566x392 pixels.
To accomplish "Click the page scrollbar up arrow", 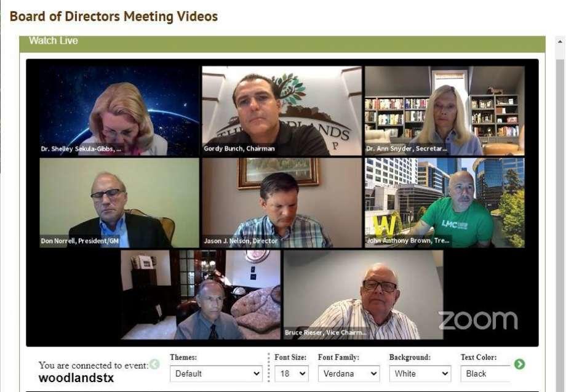I will pos(560,41).
